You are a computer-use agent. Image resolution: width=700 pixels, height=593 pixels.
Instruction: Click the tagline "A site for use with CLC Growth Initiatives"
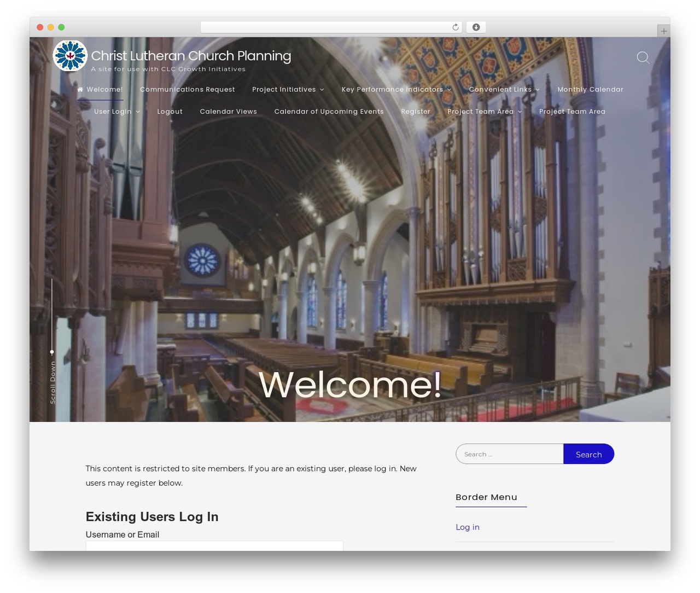(168, 69)
